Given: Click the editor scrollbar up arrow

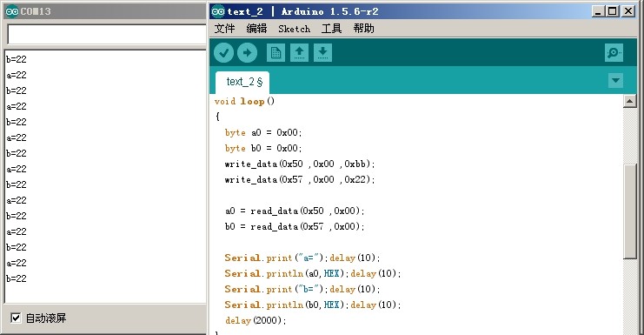Looking at the screenshot, I should click(629, 101).
